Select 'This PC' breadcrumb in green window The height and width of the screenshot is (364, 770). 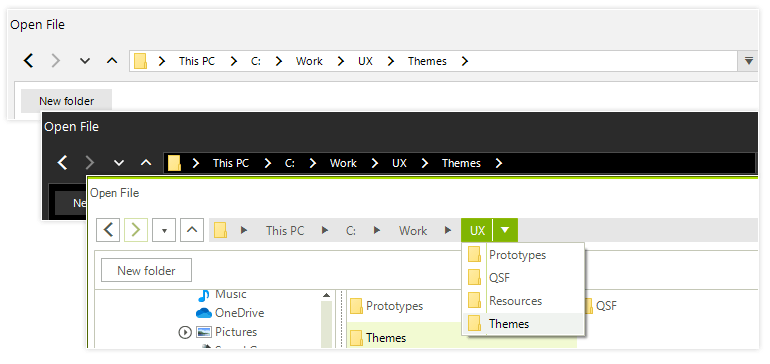(285, 231)
